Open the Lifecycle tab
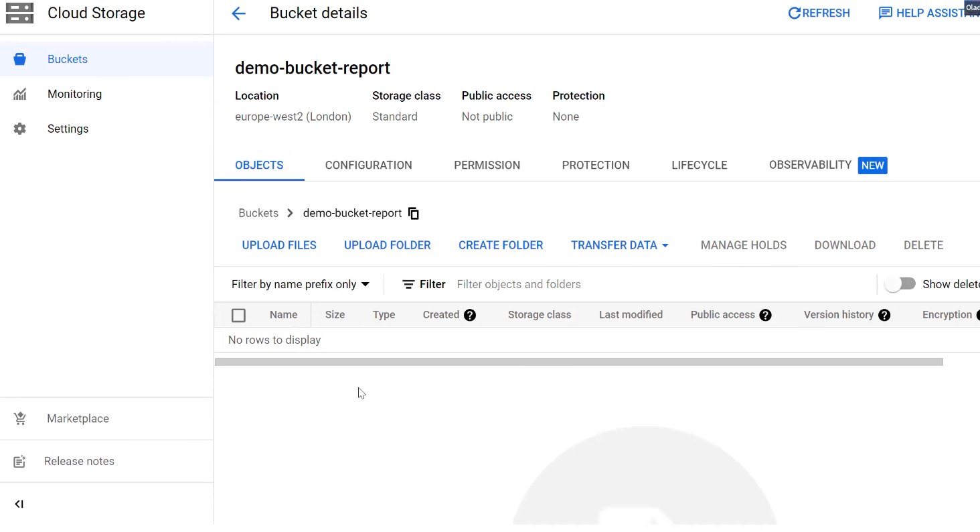The image size is (980, 532). [699, 165]
